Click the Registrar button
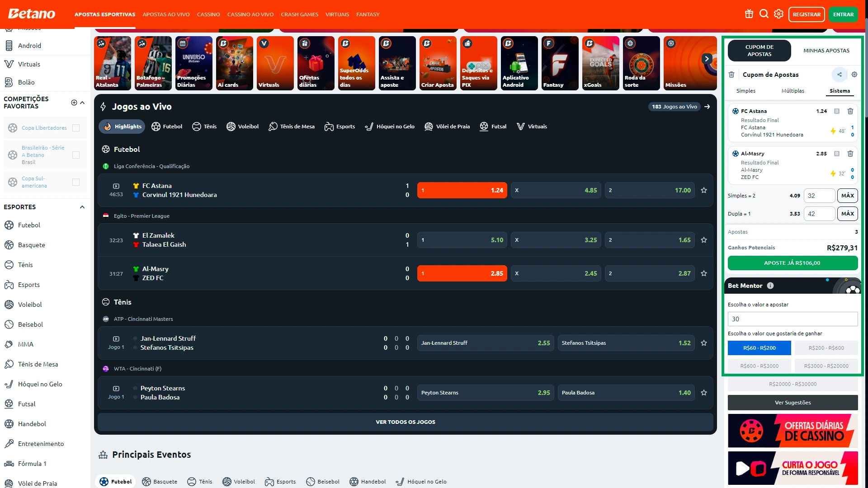 point(807,14)
